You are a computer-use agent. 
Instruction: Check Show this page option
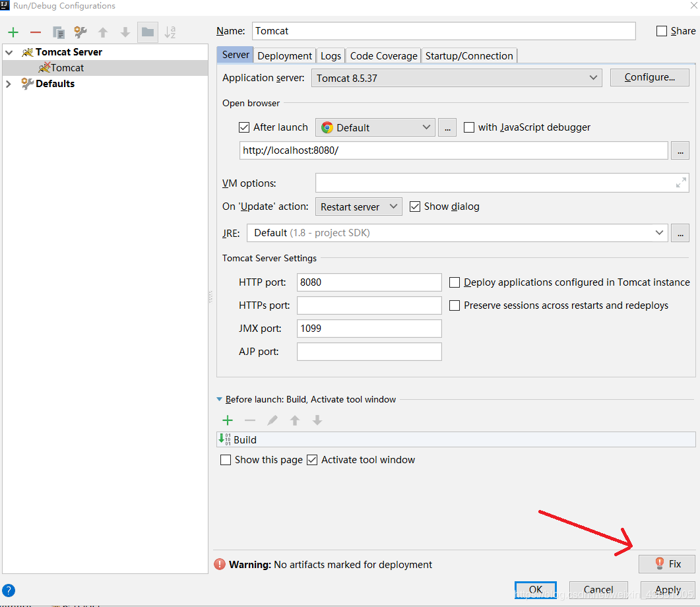226,460
